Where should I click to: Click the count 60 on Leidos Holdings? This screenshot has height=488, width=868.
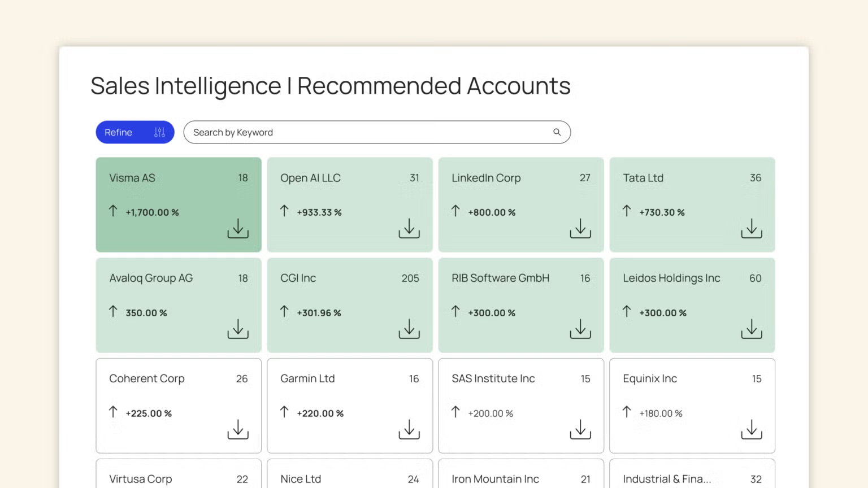(x=756, y=278)
